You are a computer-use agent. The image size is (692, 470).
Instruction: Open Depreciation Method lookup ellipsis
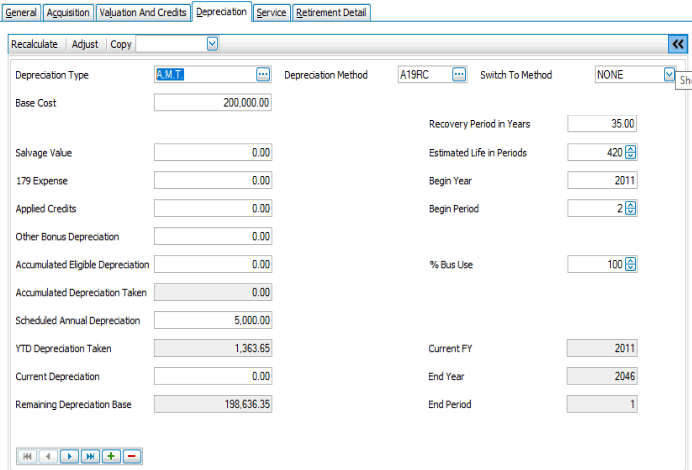click(x=459, y=75)
